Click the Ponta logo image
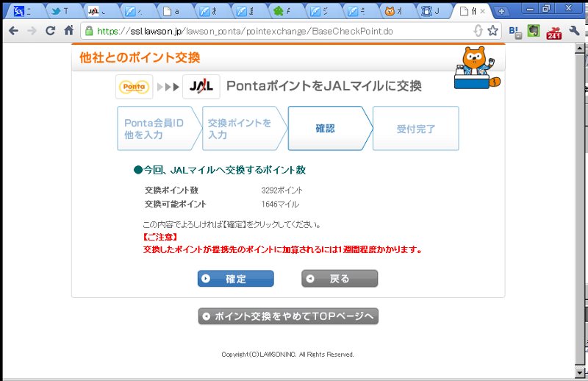The width and height of the screenshot is (588, 381). click(134, 87)
